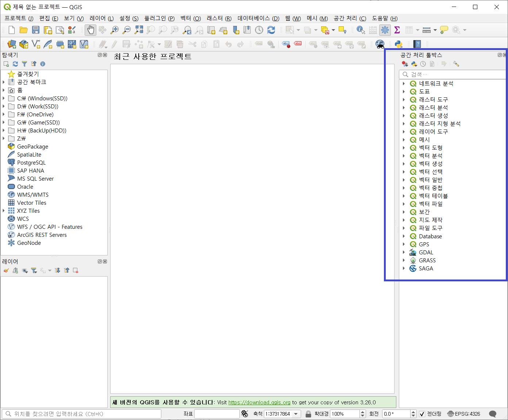Follow the download.qgis.org link
The image size is (508, 420).
pyautogui.click(x=259, y=402)
